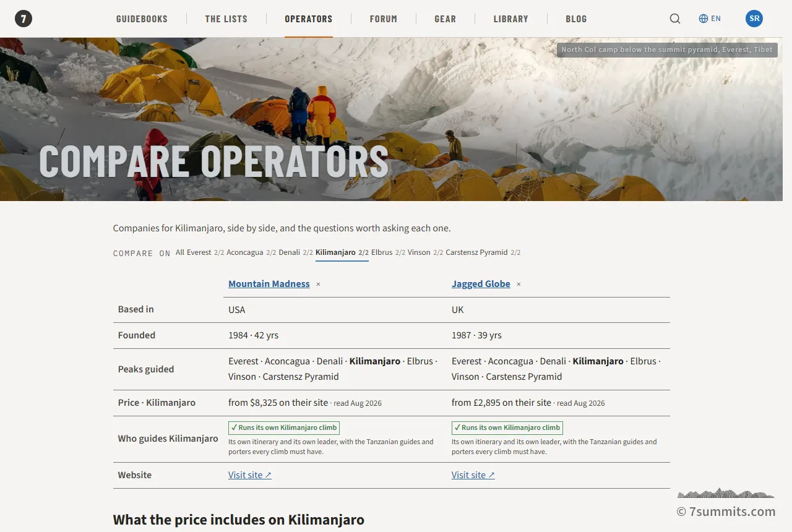Screen dimensions: 792x532
Task: Click the 7 Summits logo icon
Action: (x=24, y=19)
